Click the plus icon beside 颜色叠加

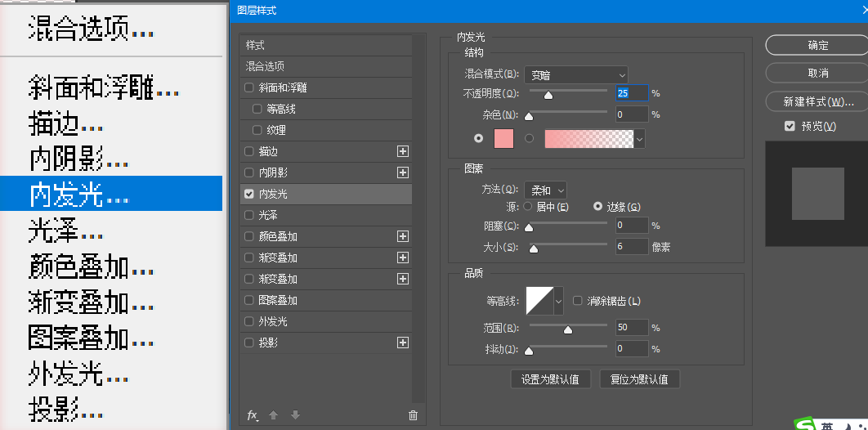402,236
